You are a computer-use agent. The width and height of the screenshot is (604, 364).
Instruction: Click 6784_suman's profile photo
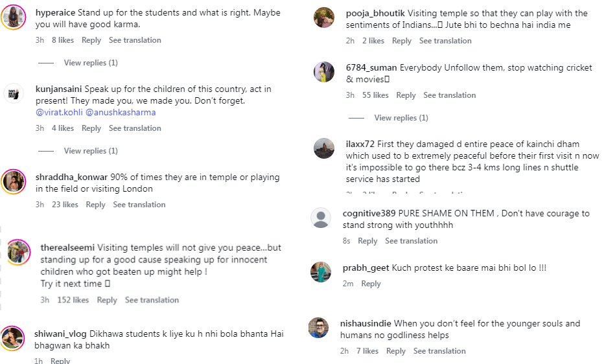point(324,72)
